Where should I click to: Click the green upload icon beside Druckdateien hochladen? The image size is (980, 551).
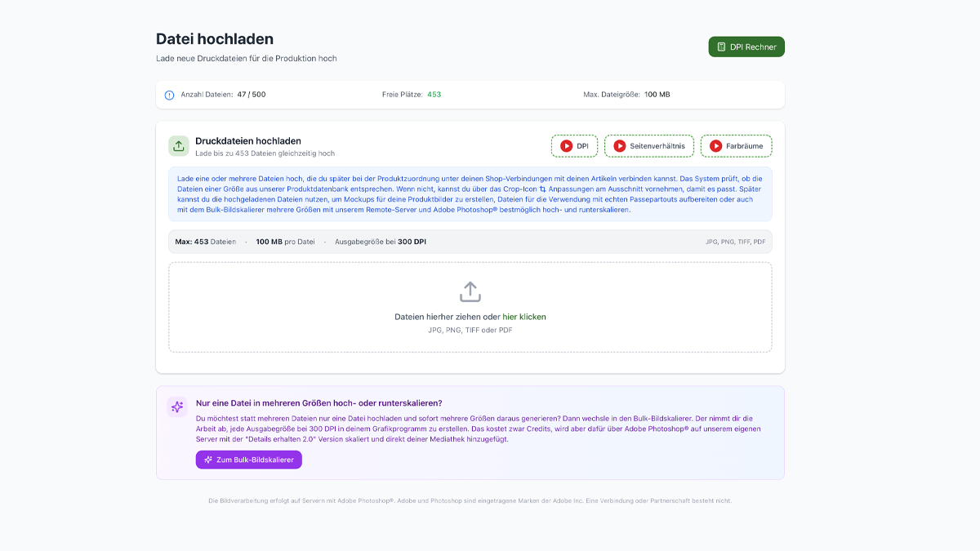[179, 146]
